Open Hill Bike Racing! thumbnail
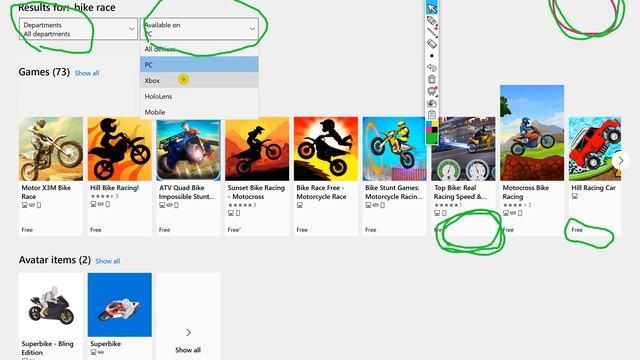Image resolution: width=640 pixels, height=360 pixels. tap(120, 149)
